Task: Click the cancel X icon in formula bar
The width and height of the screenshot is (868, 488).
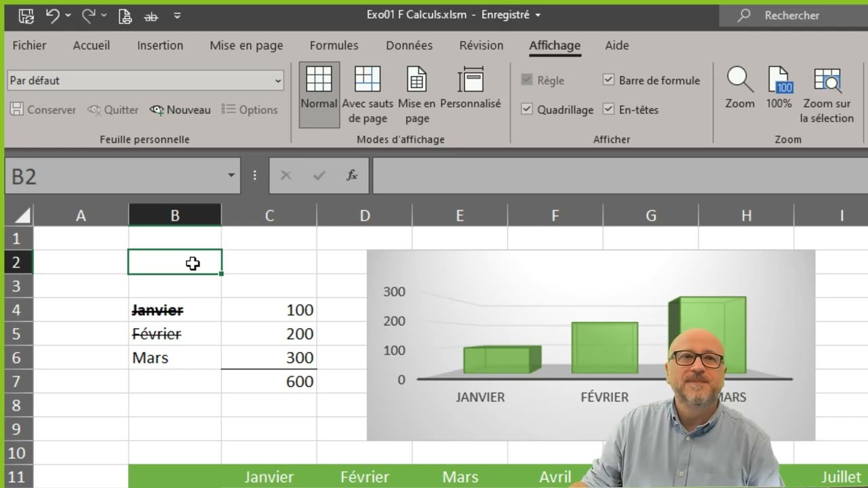Action: (285, 176)
